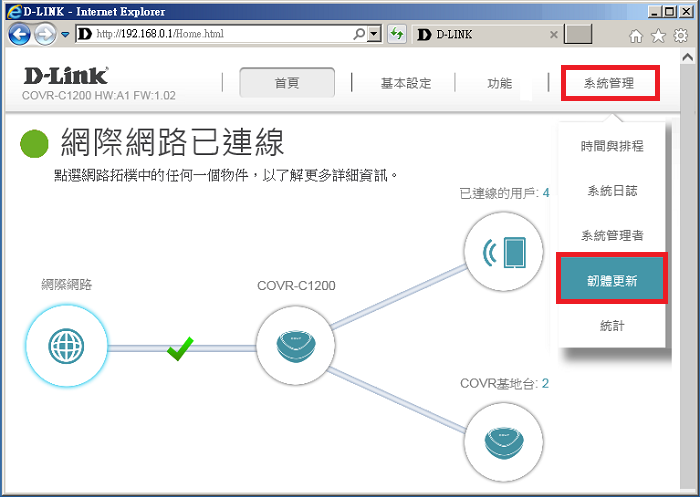Screen dimensions: 700x498
Task: Click the browser forward arrow button
Action: click(x=45, y=34)
